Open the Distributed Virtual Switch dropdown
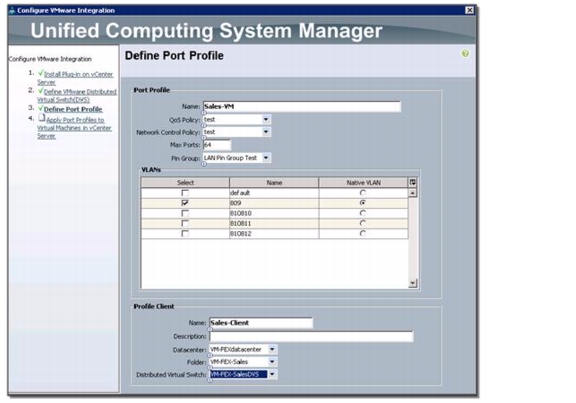Screen dimensions: 576x403 pos(272,374)
